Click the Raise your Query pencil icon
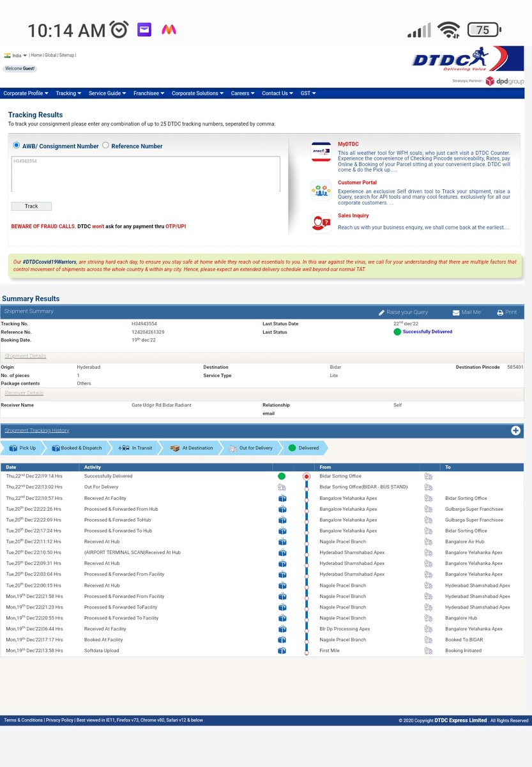 381,313
